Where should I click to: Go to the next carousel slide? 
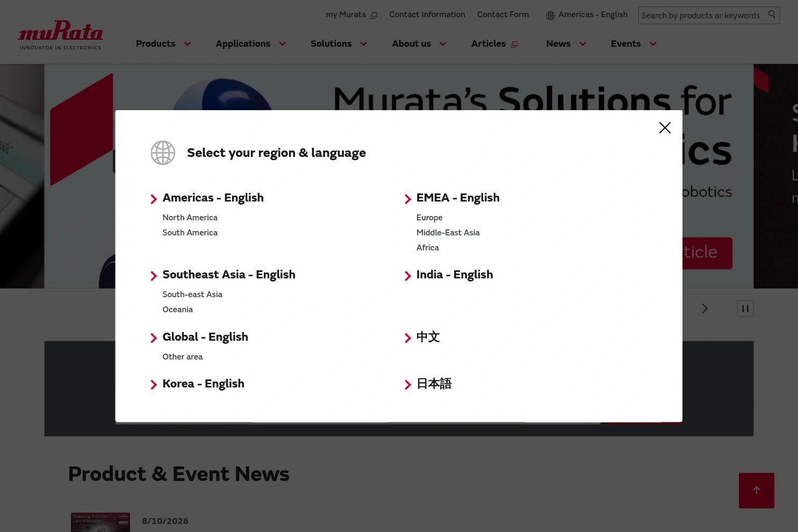(x=704, y=308)
